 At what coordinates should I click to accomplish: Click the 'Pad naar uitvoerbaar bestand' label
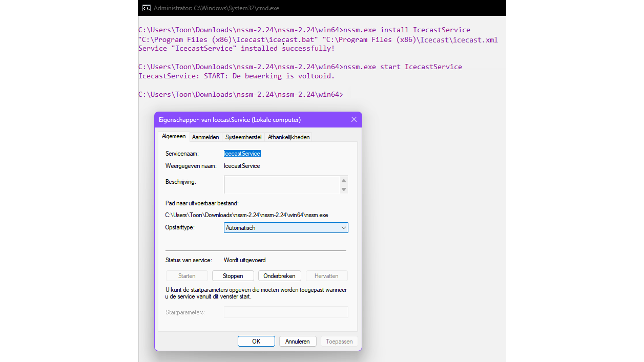(x=202, y=203)
